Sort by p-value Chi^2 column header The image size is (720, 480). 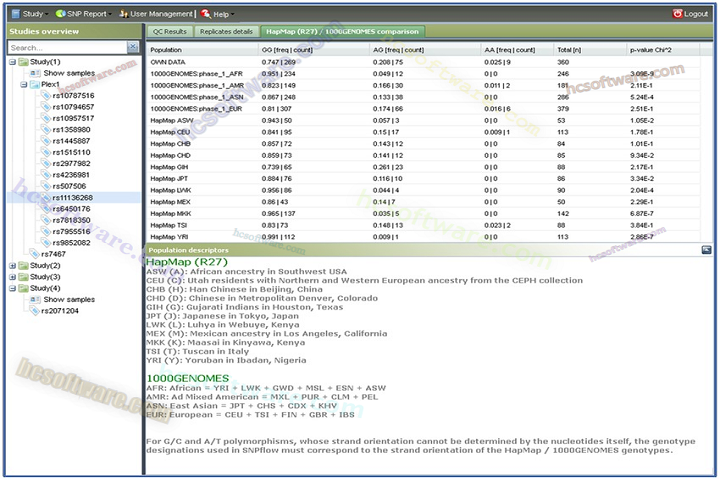663,50
